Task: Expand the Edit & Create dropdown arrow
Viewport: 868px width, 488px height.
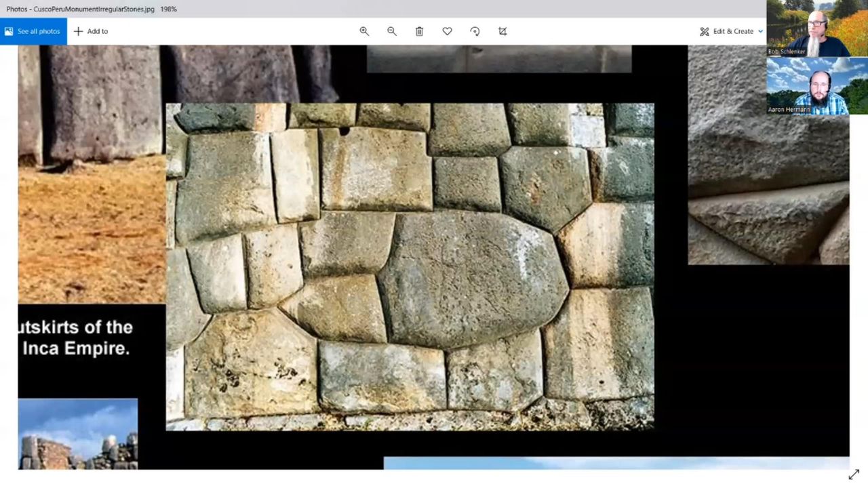Action: pyautogui.click(x=760, y=31)
